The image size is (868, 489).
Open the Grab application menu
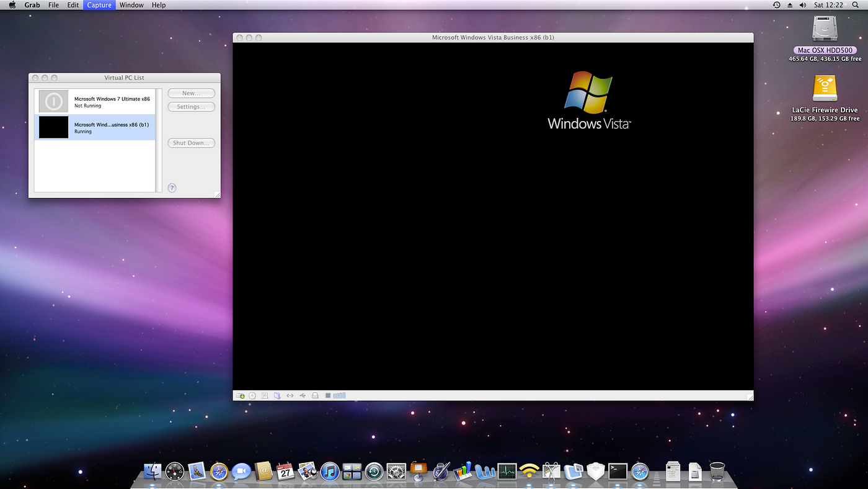(x=32, y=5)
